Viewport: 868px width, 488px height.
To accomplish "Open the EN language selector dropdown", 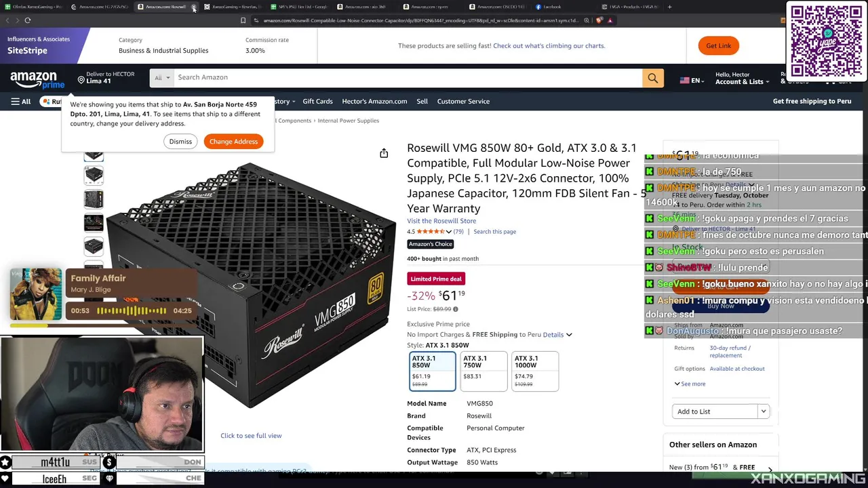I will click(692, 81).
